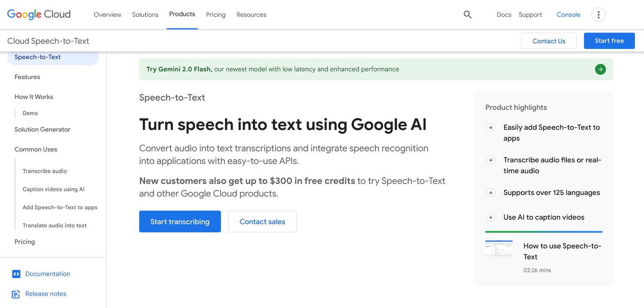644x308 pixels.
Task: Open the Resources nav menu
Action: (251, 15)
